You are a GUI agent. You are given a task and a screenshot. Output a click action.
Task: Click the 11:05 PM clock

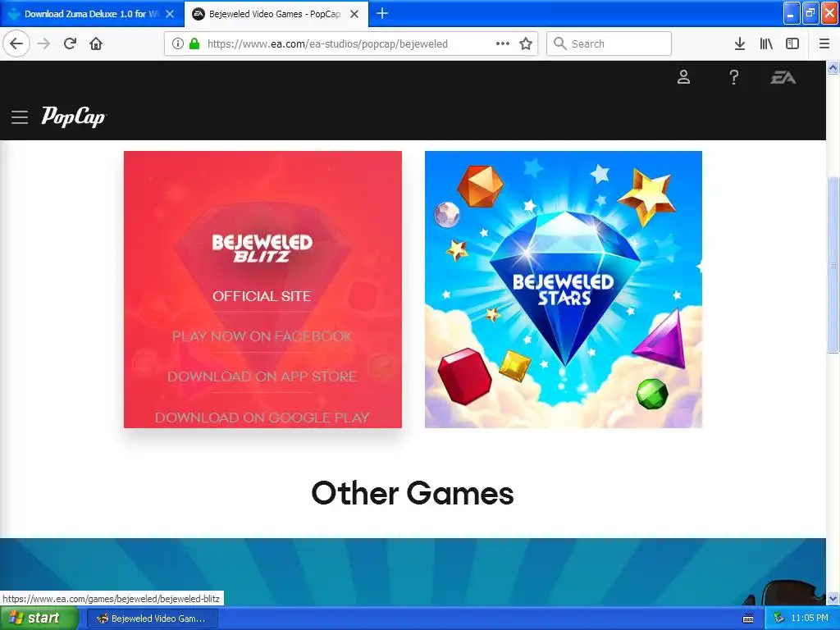point(810,619)
